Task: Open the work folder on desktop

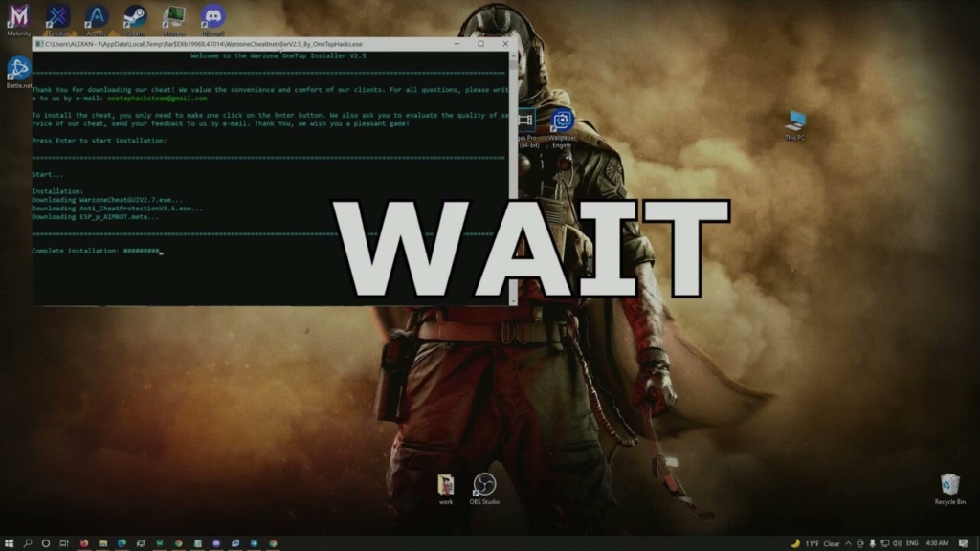Action: point(446,485)
